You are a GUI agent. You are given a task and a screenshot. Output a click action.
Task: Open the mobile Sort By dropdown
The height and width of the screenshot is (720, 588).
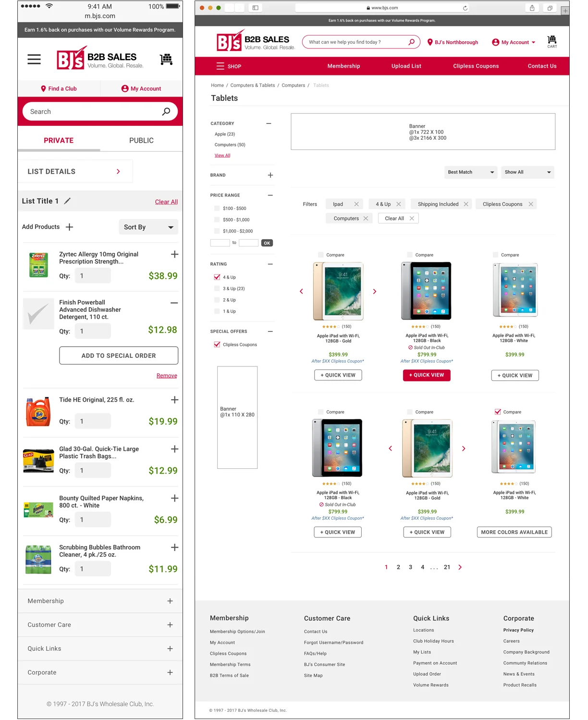pyautogui.click(x=148, y=227)
